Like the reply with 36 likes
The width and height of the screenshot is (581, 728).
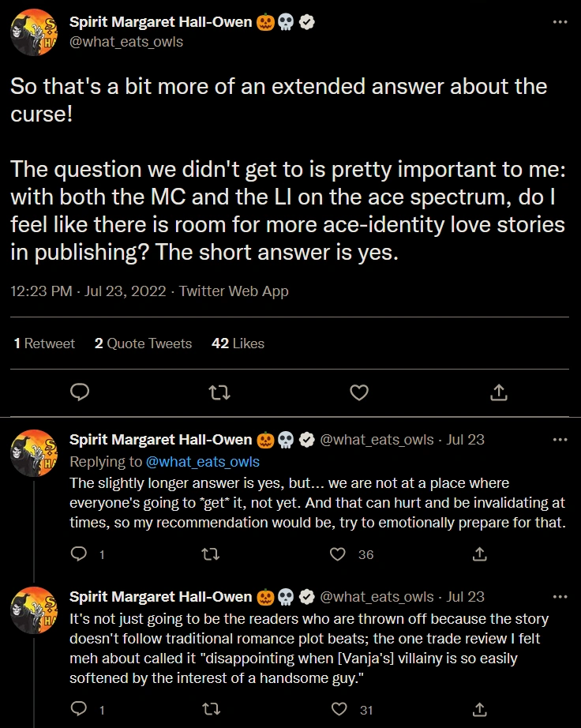339,554
